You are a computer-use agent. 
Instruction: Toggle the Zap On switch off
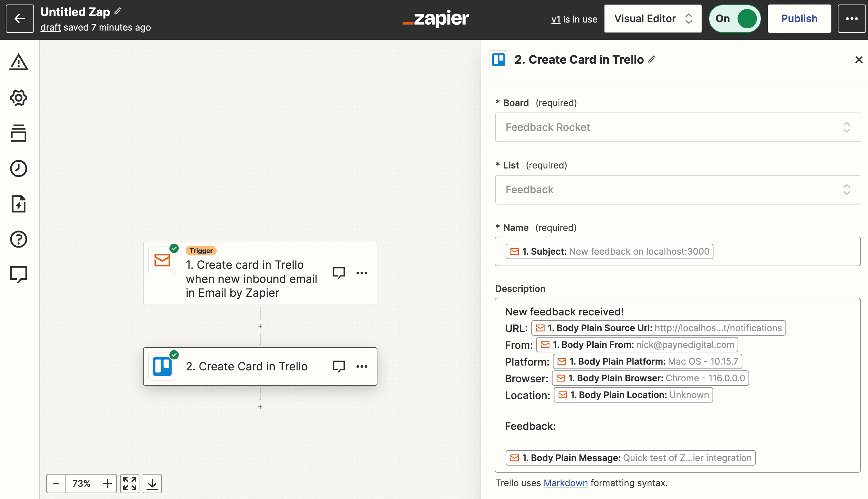tap(735, 19)
